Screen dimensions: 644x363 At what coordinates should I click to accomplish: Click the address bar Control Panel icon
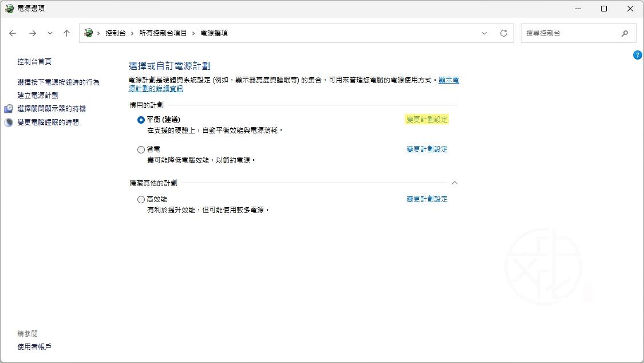point(88,33)
